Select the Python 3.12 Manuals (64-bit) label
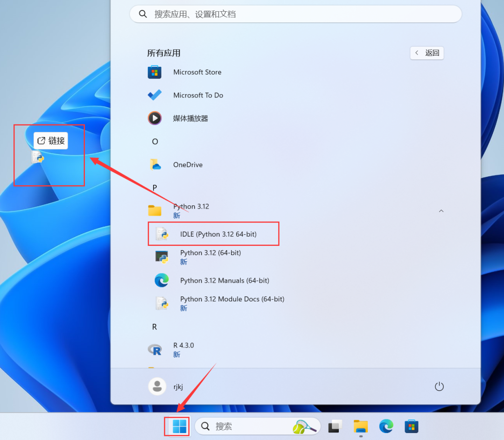The width and height of the screenshot is (504, 440). tap(224, 280)
